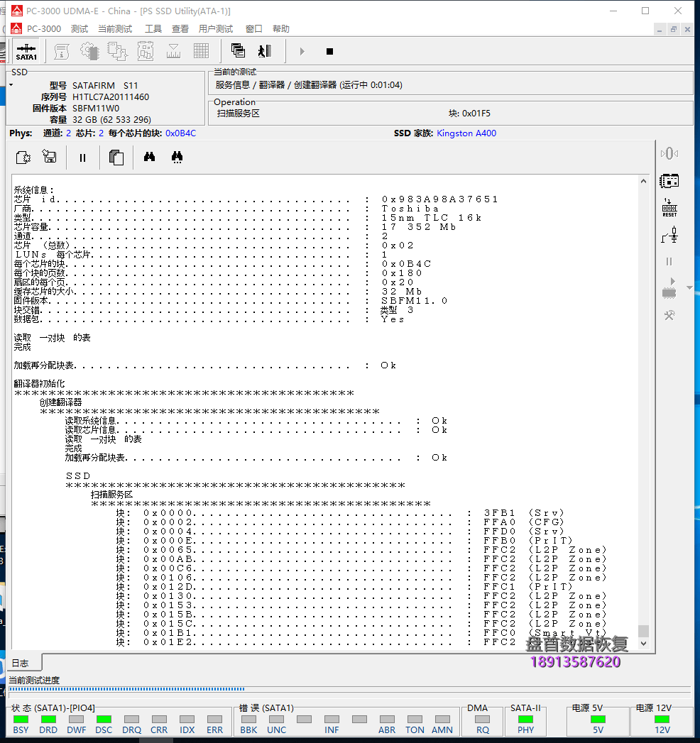Close the inner PS SSD Utility window
This screenshot has width=700, height=743.
click(x=688, y=29)
